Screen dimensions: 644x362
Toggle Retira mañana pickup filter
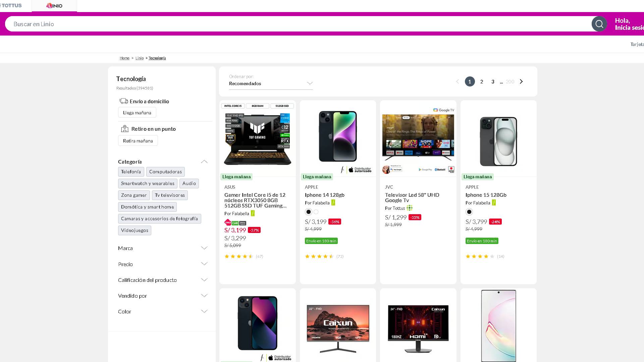[x=138, y=141]
